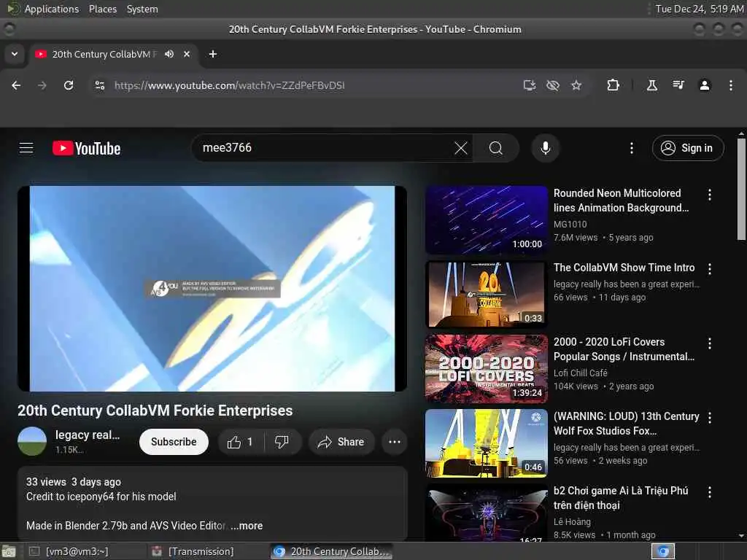This screenshot has height=560, width=747.
Task: Open options for 2000 - 2020 LoFi Covers
Action: (710, 343)
